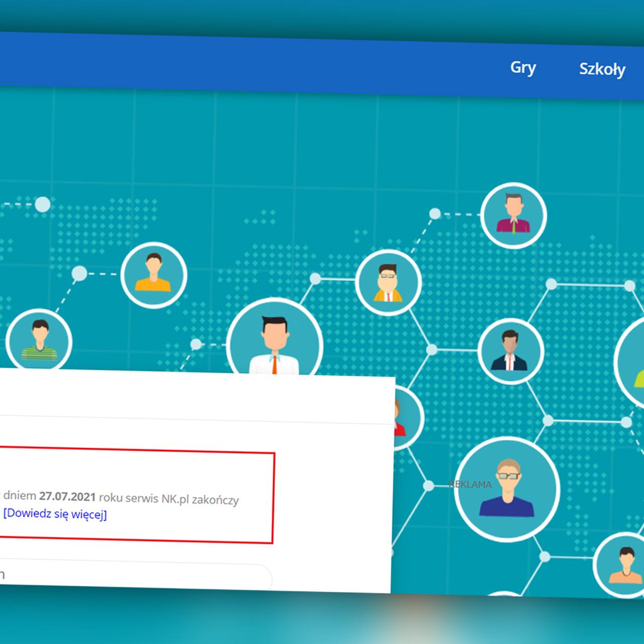Click the REKLAMA advertisement label
This screenshot has width=644, height=644.
pyautogui.click(x=470, y=485)
